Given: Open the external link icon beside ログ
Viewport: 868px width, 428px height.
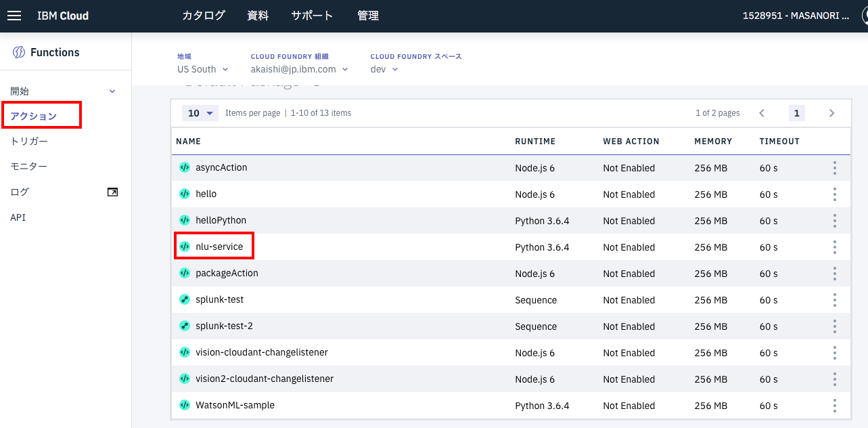Looking at the screenshot, I should click(111, 192).
